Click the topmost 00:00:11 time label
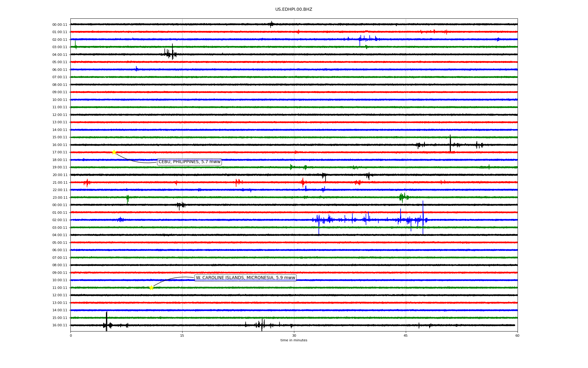The width and height of the screenshot is (588, 368). point(60,25)
